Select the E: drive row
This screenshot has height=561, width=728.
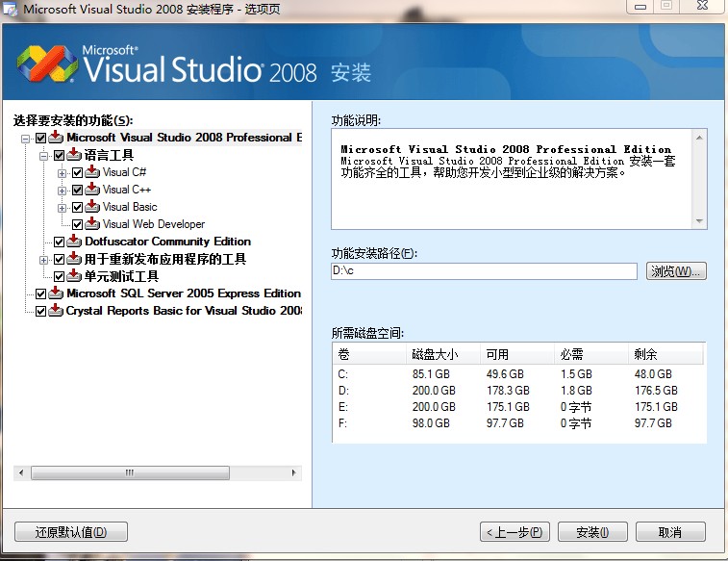519,407
